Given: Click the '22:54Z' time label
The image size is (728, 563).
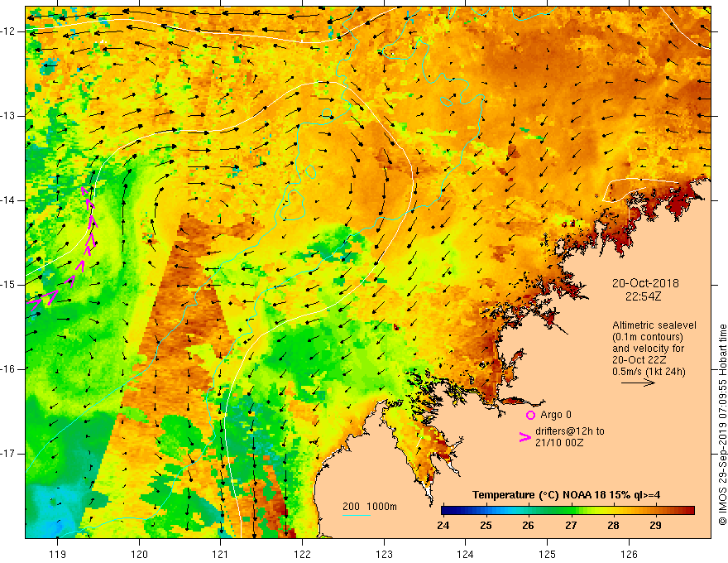Looking at the screenshot, I should point(643,296).
